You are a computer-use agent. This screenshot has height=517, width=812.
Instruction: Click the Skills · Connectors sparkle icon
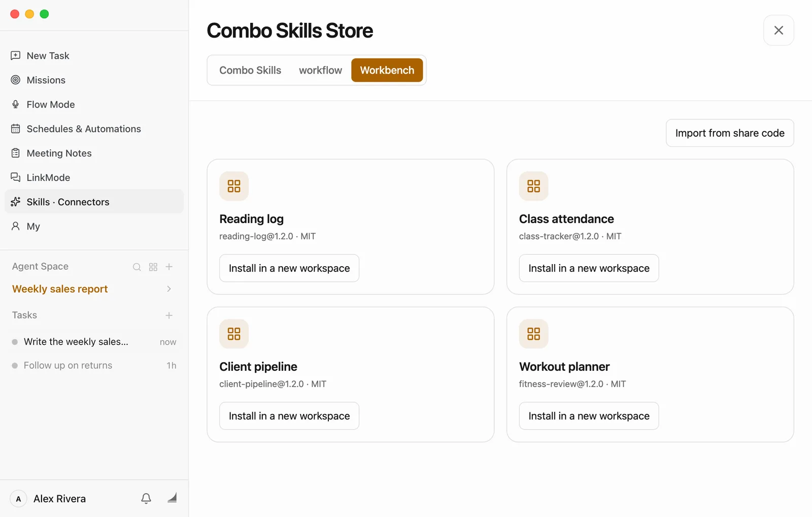tap(16, 202)
